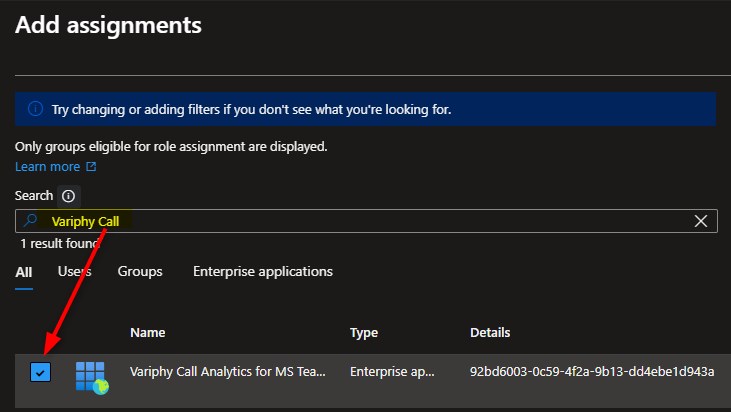
Task: Click the Details column header
Action: [x=490, y=332]
